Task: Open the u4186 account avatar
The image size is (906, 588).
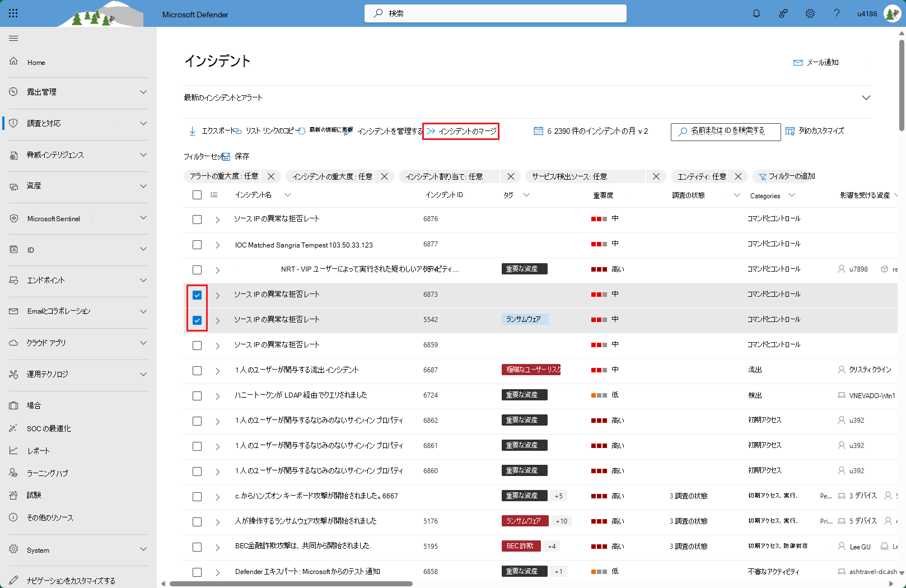Action: (891, 13)
